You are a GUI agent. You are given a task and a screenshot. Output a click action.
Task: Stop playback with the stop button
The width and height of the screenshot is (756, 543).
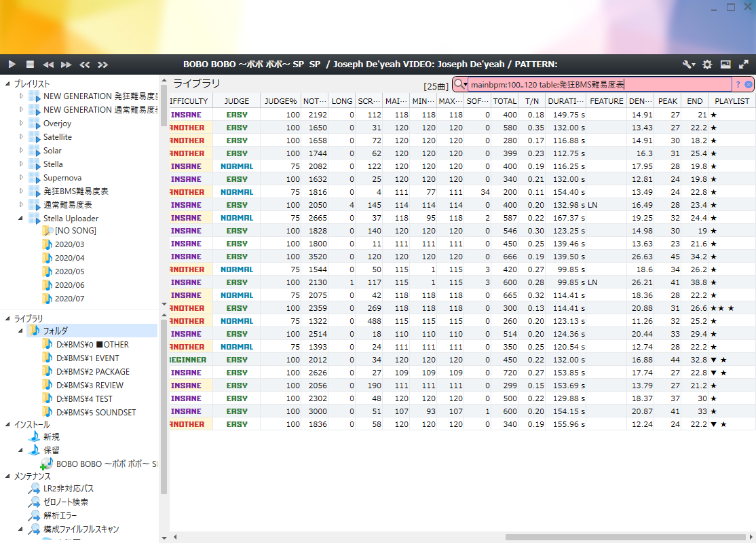coord(30,64)
